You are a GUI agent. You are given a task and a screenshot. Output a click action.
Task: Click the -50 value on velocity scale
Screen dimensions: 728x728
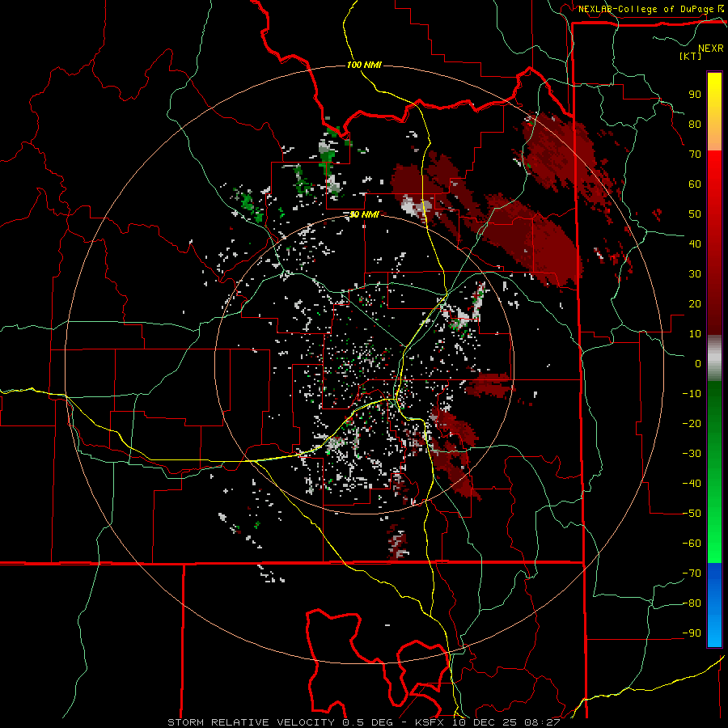(x=692, y=514)
